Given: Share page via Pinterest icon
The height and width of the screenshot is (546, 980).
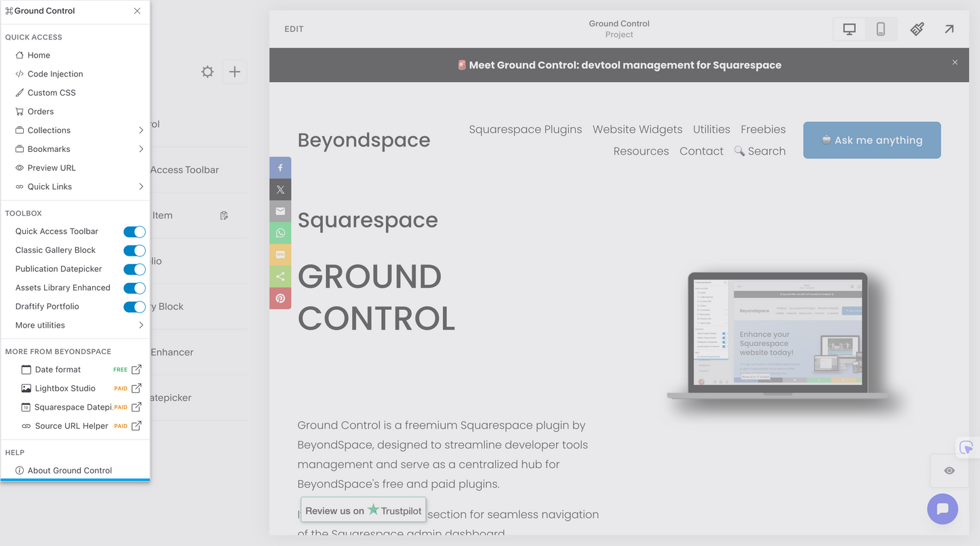Looking at the screenshot, I should pos(280,298).
